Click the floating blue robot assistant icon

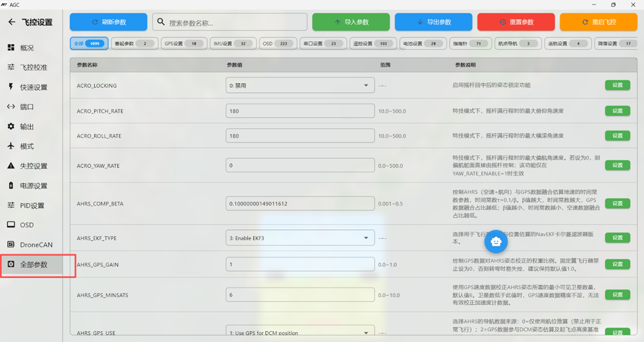point(496,241)
